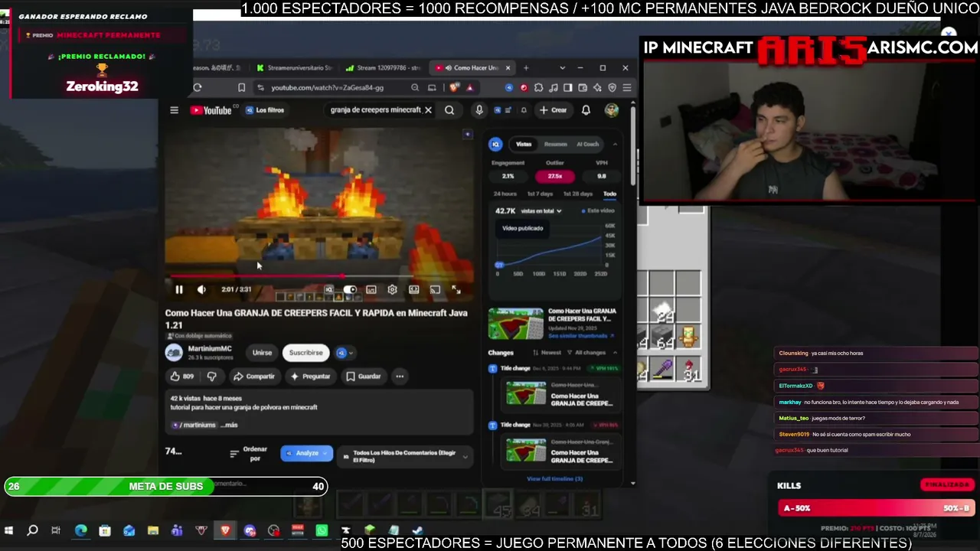Open the Los filtros button
Viewport: 980px width, 551px height.
265,110
